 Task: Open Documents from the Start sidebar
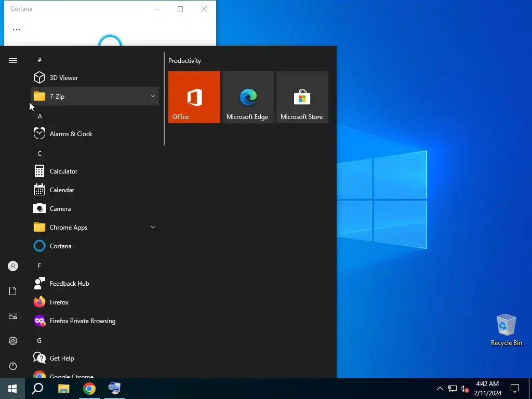point(13,291)
